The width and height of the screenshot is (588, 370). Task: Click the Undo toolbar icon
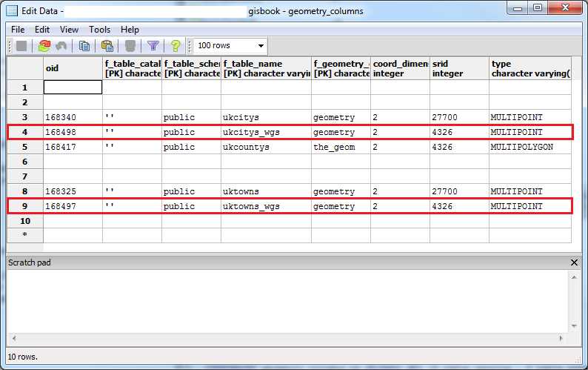pyautogui.click(x=61, y=46)
